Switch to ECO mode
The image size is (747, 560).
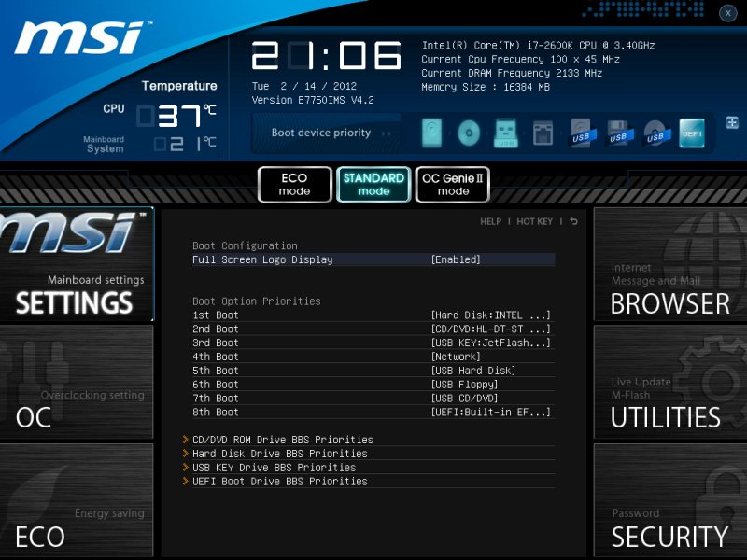[x=294, y=184]
